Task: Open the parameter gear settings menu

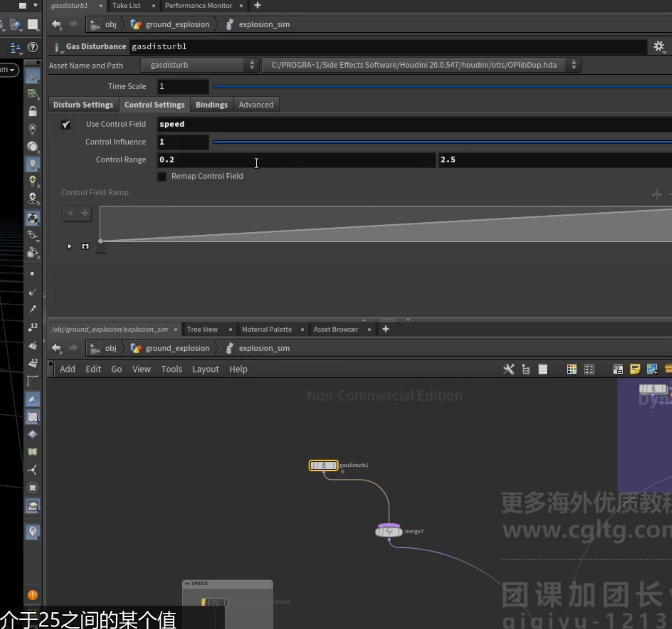Action: pyautogui.click(x=659, y=47)
